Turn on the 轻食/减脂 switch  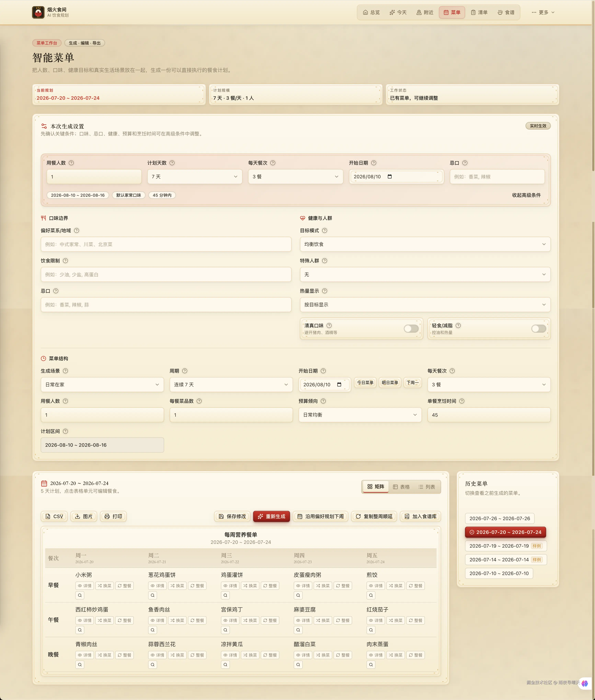click(x=539, y=329)
